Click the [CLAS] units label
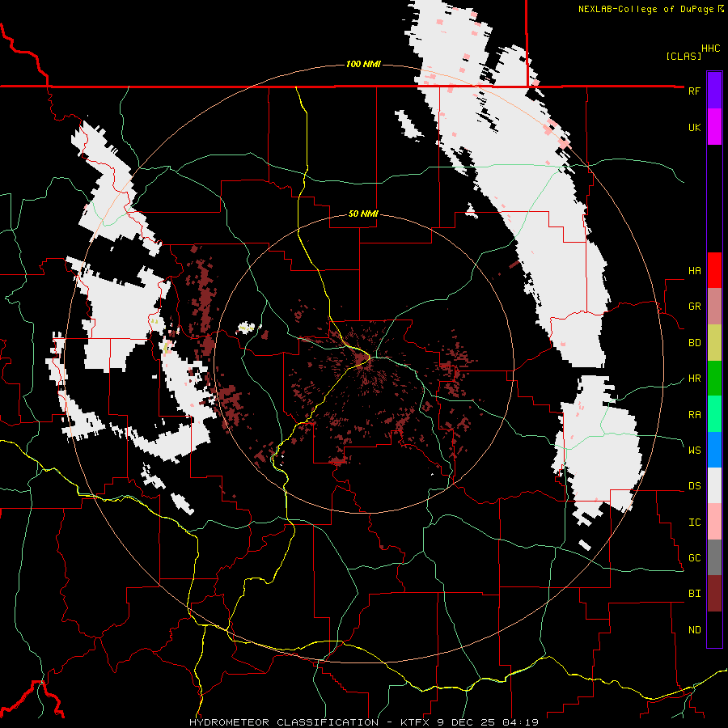728x728 pixels. pos(684,56)
